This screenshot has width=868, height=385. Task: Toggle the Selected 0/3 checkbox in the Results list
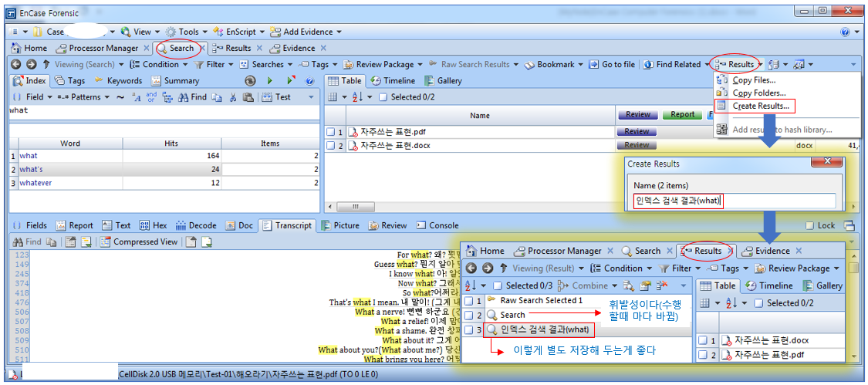[498, 285]
